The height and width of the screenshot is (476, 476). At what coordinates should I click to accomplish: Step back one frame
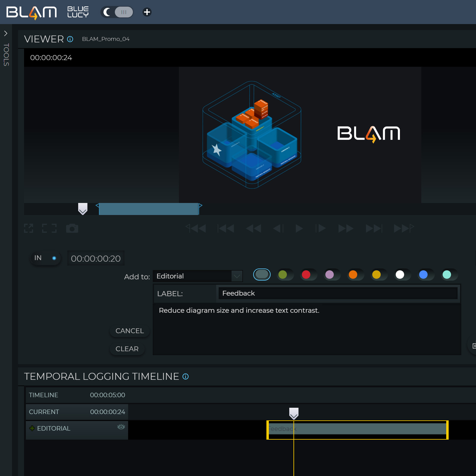click(x=278, y=228)
